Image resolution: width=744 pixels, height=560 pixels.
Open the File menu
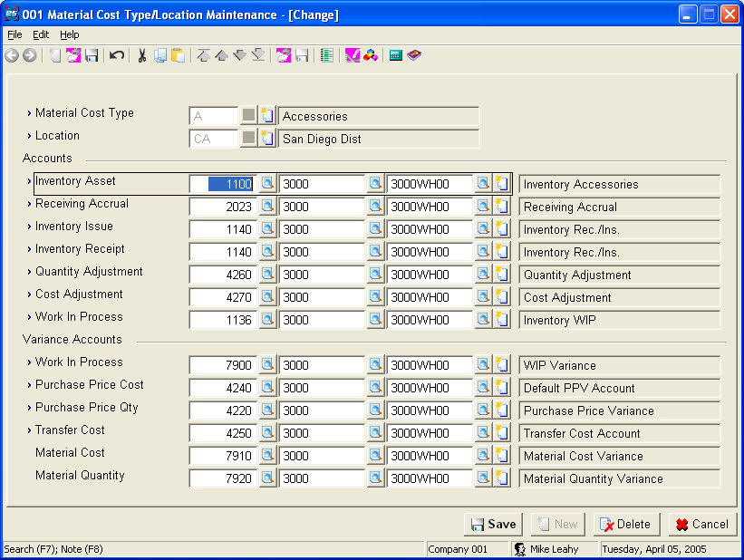(x=14, y=34)
